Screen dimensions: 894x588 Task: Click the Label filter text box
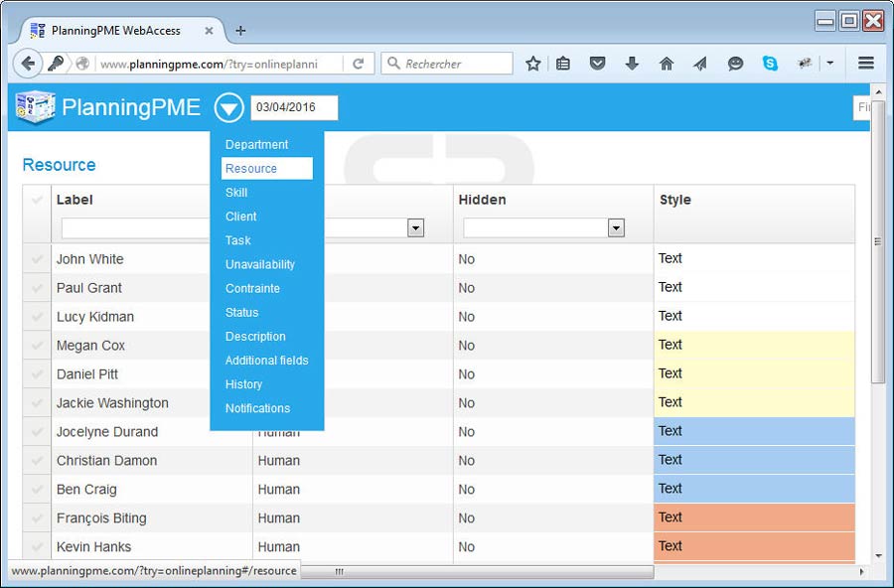[136, 228]
